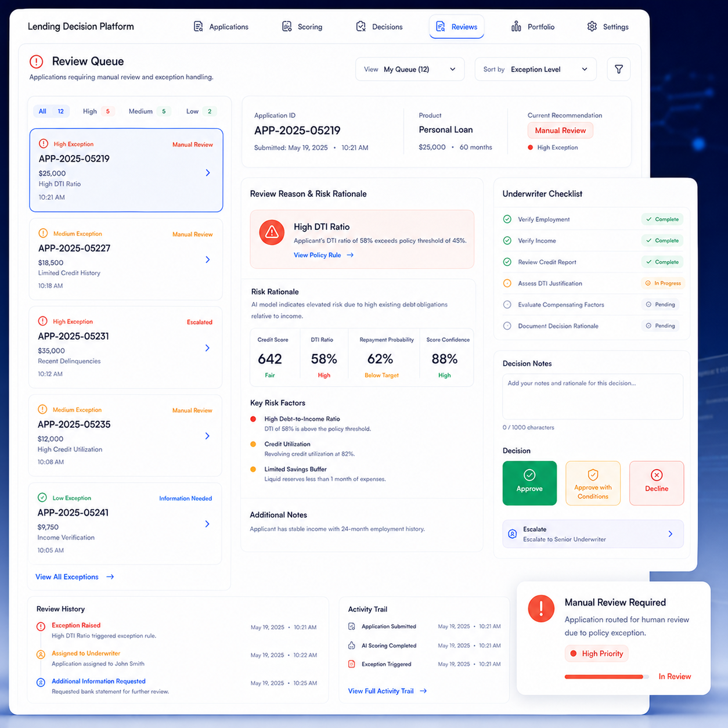Image resolution: width=728 pixels, height=728 pixels.
Task: Click the AI Scoring Completed activity icon
Action: pos(351,646)
